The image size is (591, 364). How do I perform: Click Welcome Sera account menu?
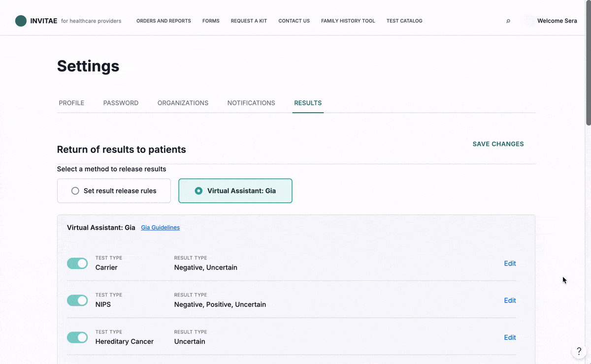(x=557, y=21)
